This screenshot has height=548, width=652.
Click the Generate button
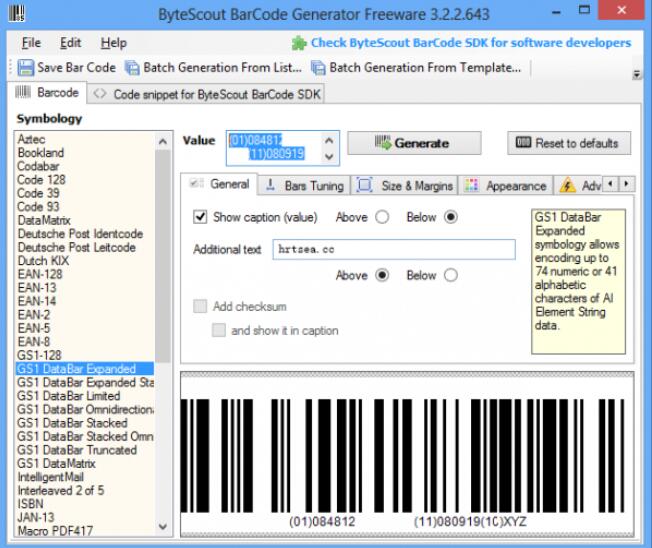pyautogui.click(x=414, y=143)
